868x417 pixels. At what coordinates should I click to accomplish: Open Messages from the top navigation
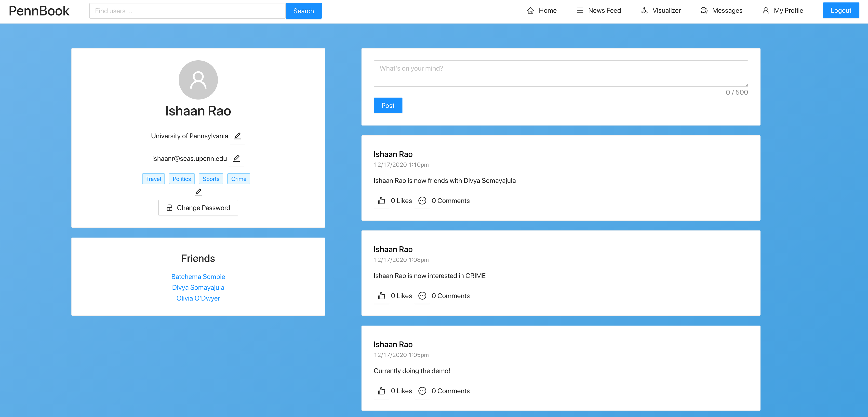[x=721, y=11]
